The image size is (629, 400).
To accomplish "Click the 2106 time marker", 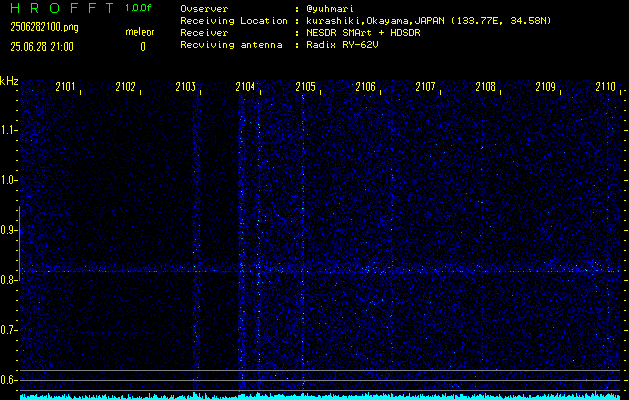I will coord(365,87).
